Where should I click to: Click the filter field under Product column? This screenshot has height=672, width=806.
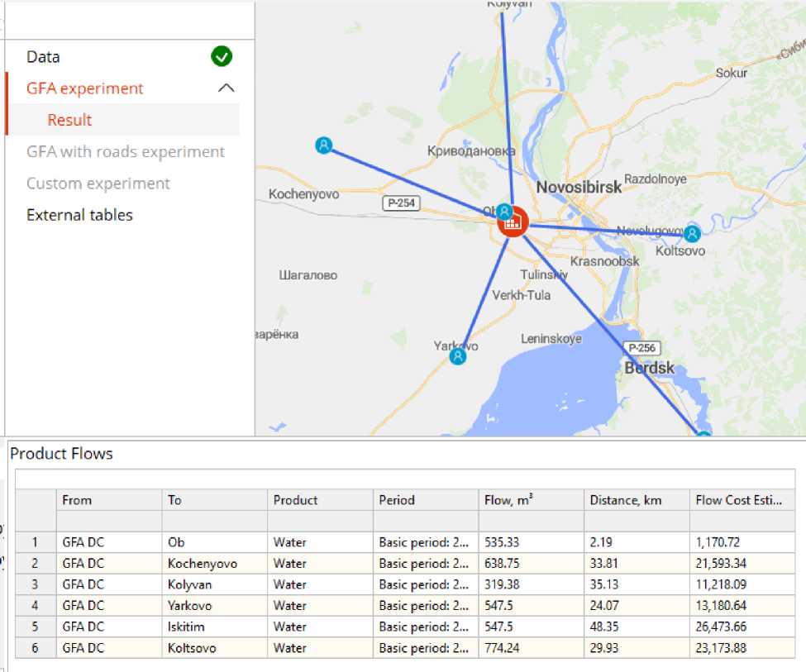point(320,522)
